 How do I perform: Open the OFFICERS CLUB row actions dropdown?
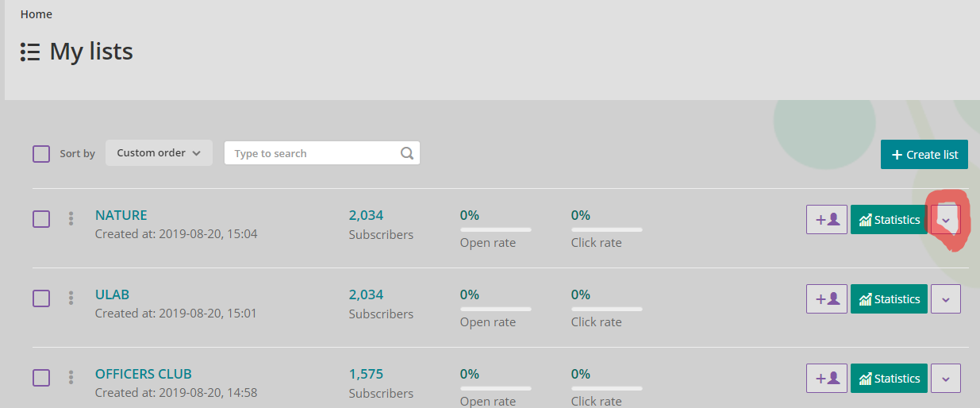pos(945,379)
